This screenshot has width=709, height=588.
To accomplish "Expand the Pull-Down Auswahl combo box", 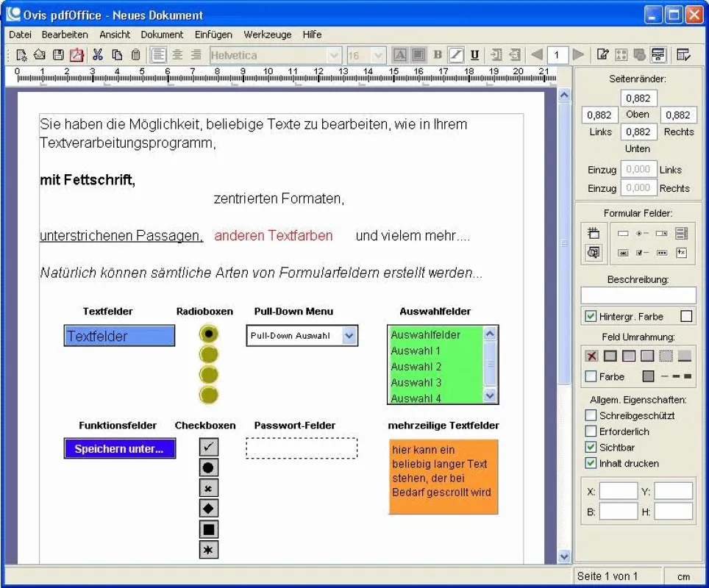I will pyautogui.click(x=349, y=336).
